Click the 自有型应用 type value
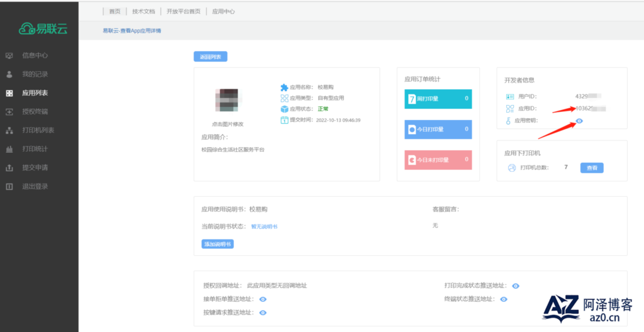The height and width of the screenshot is (332, 644). 331,98
